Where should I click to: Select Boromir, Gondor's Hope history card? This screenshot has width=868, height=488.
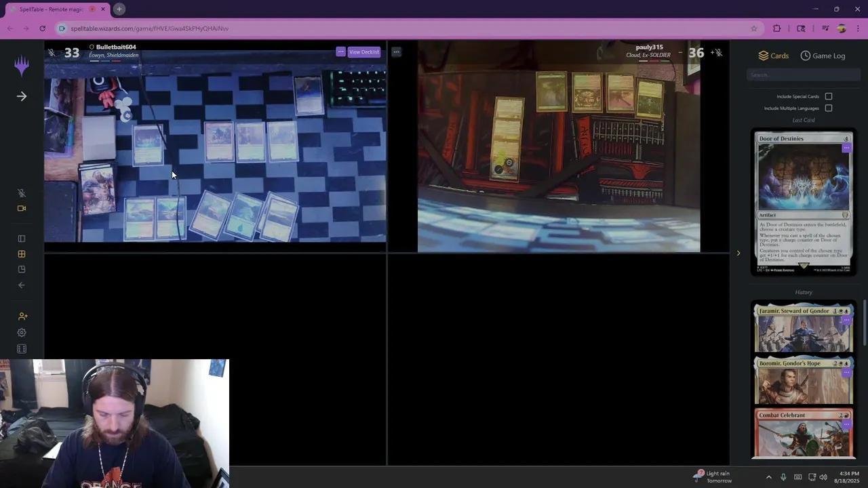click(804, 380)
